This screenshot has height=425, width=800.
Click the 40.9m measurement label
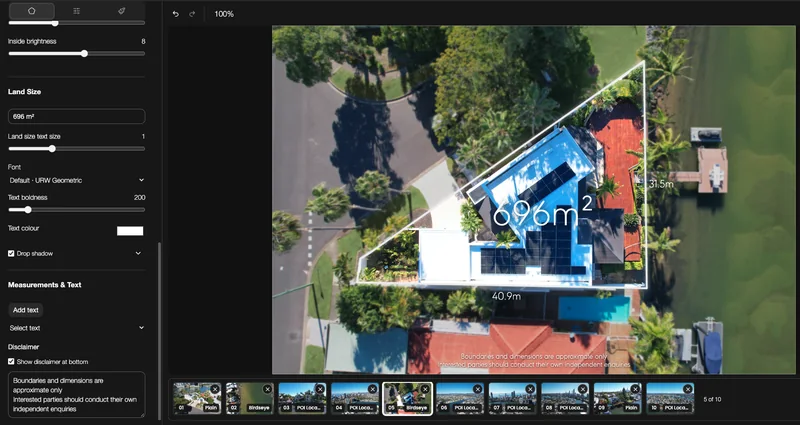point(506,296)
